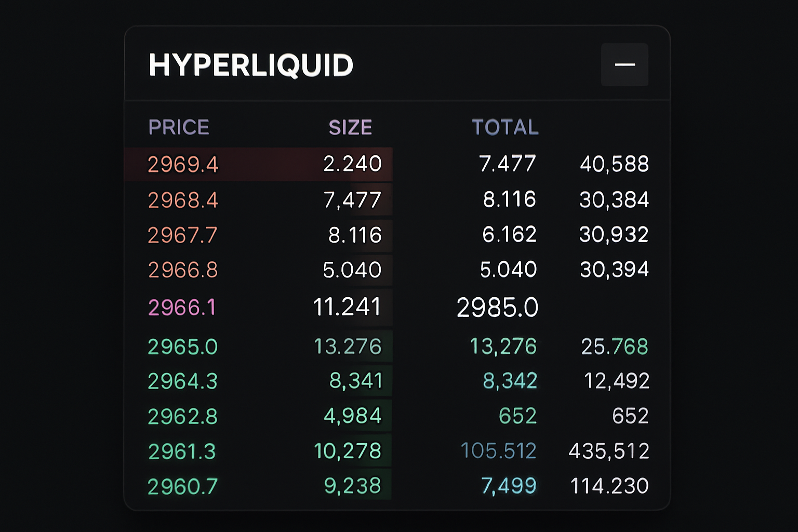This screenshot has width=798, height=532.
Task: Click the ask price 2967.7
Action: point(183,234)
